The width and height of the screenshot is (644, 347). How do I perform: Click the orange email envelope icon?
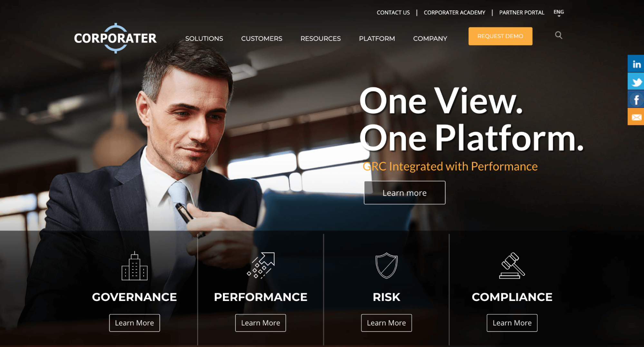(636, 117)
